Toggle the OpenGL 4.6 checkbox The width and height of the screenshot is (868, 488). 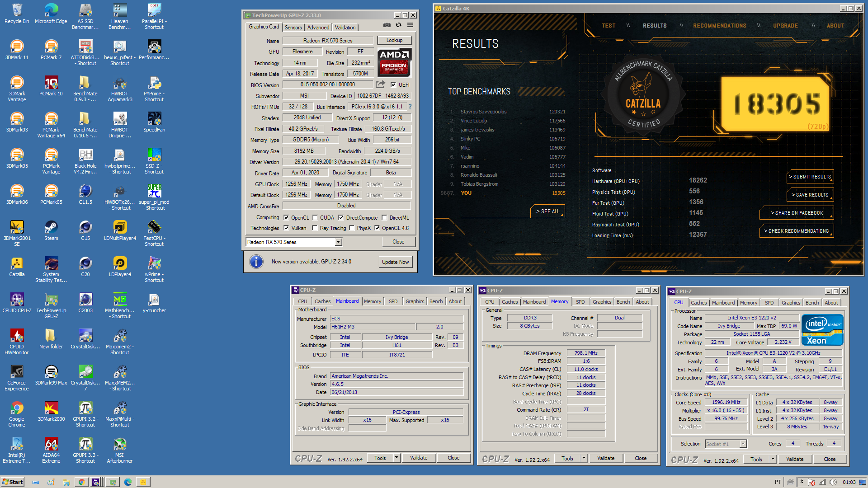(377, 228)
